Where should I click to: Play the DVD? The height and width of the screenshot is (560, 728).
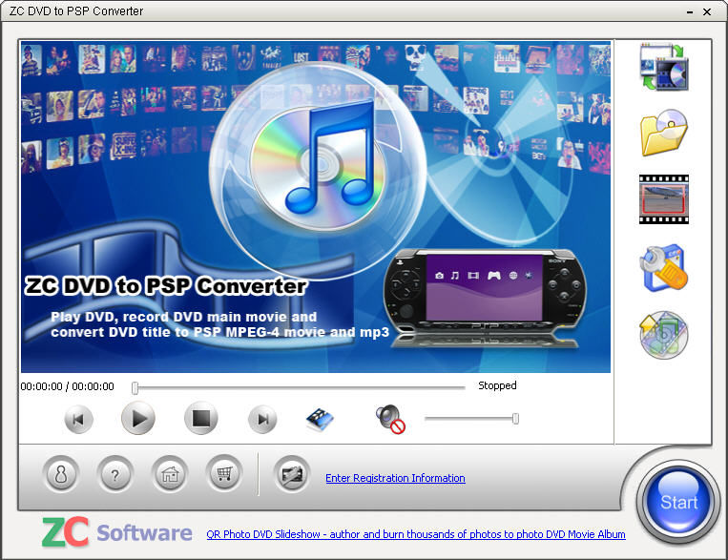pos(138,419)
